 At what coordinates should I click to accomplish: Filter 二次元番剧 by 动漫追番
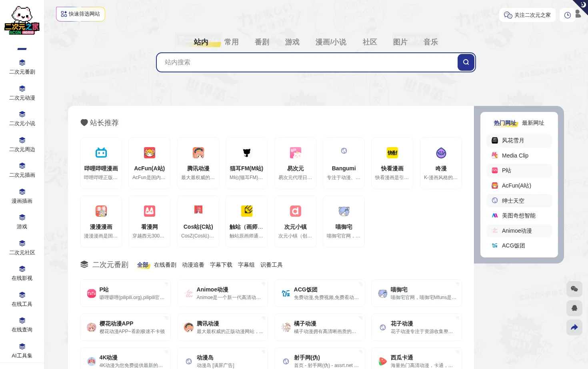(x=193, y=265)
